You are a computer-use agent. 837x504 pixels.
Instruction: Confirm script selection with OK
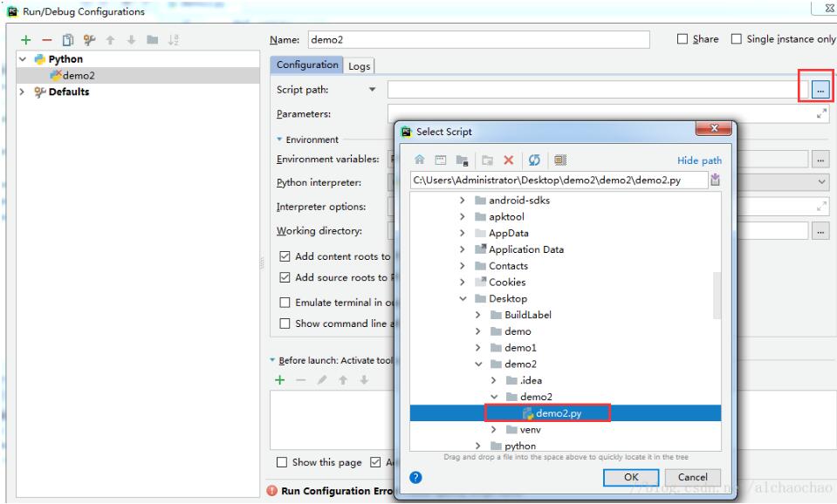[631, 477]
